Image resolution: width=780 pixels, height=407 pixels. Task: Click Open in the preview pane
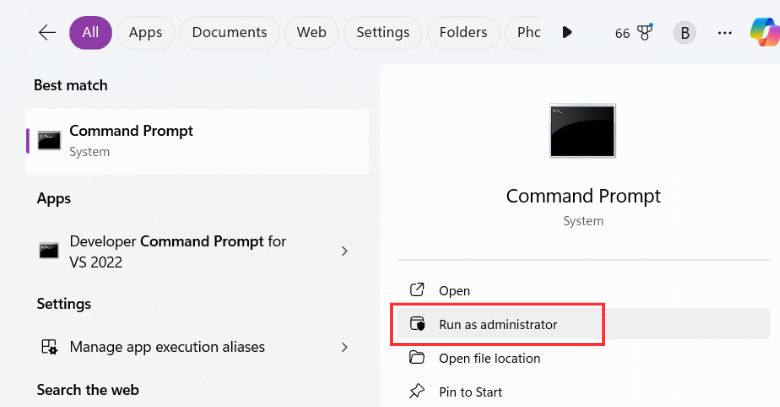pos(583,290)
